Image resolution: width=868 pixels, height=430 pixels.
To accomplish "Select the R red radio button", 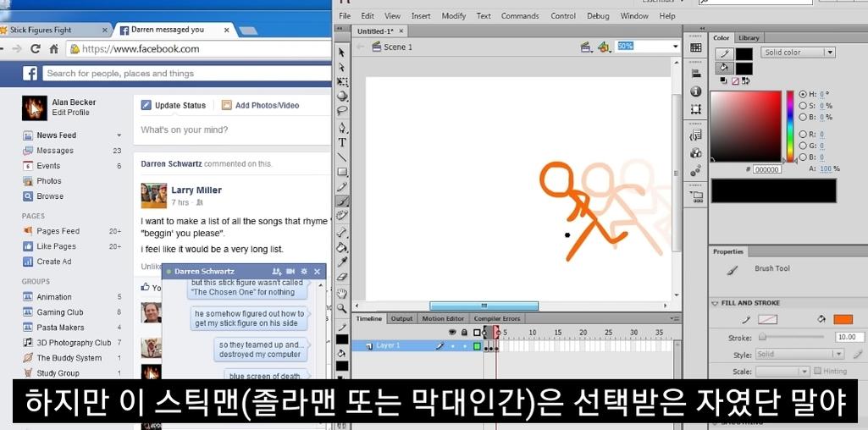I will tap(803, 135).
